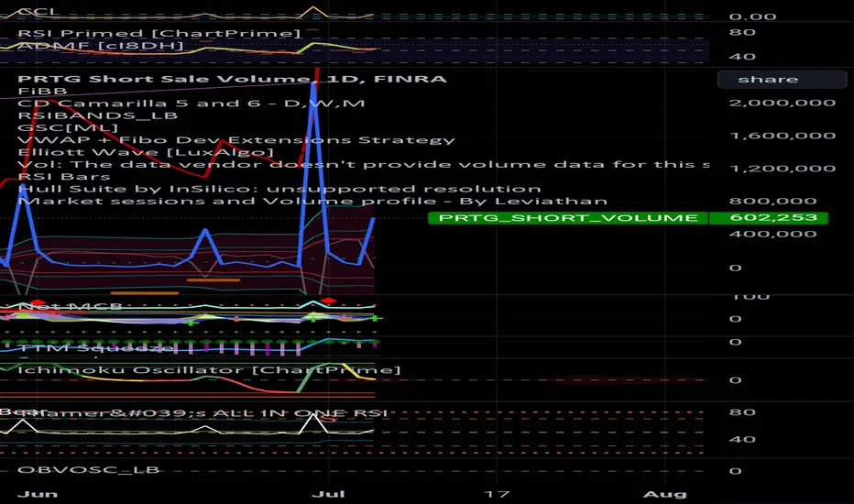The width and height of the screenshot is (854, 504).
Task: Click the 400,000 price axis value
Action: (772, 234)
